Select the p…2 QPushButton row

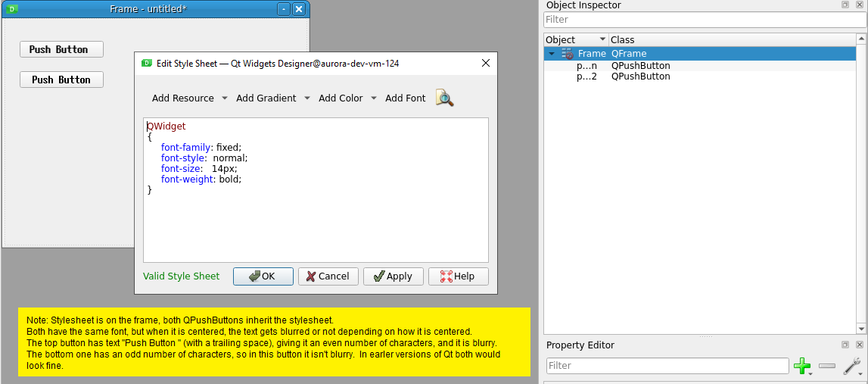click(700, 76)
